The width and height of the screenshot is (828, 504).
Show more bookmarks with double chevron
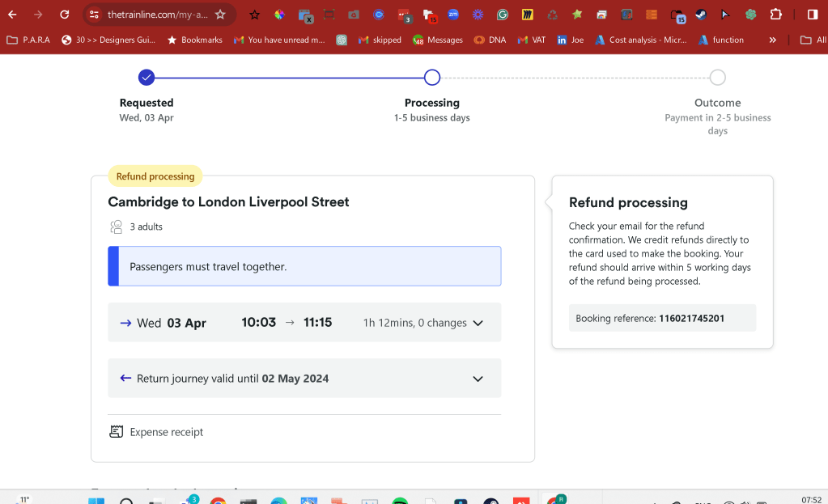tap(772, 40)
